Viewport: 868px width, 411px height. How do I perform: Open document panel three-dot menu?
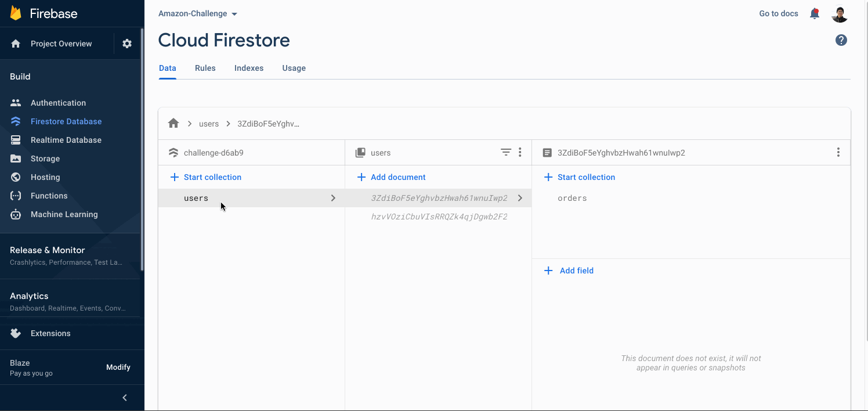(x=838, y=152)
